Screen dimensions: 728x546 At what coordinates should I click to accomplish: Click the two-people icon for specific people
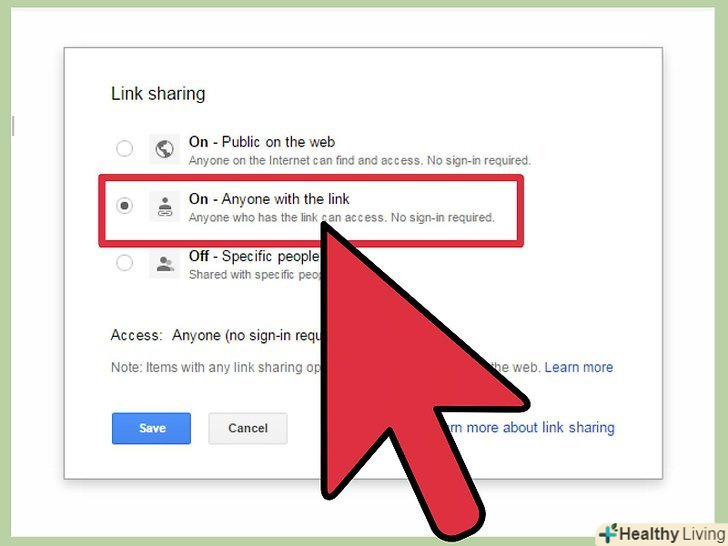click(164, 264)
